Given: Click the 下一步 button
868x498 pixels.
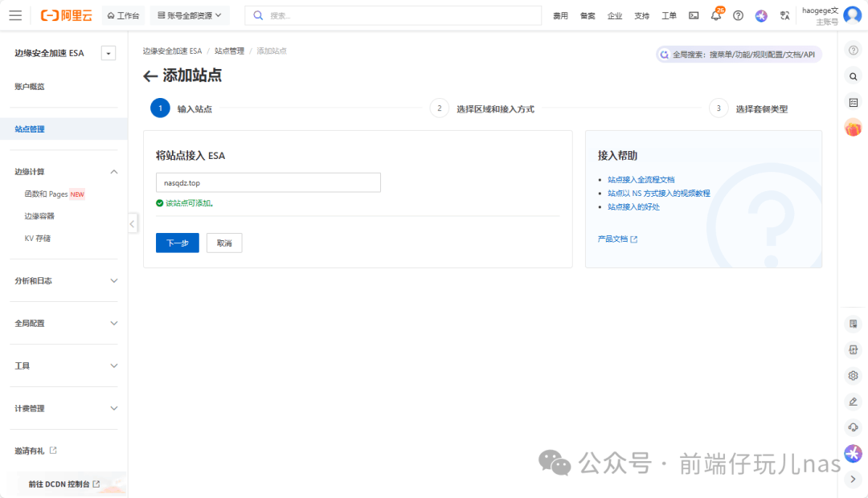Looking at the screenshot, I should pos(177,243).
